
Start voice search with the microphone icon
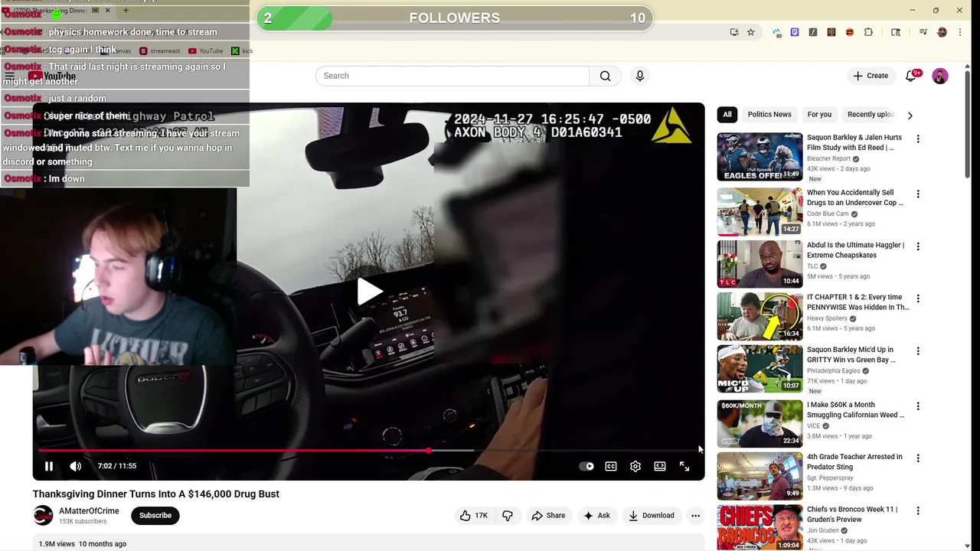[640, 76]
